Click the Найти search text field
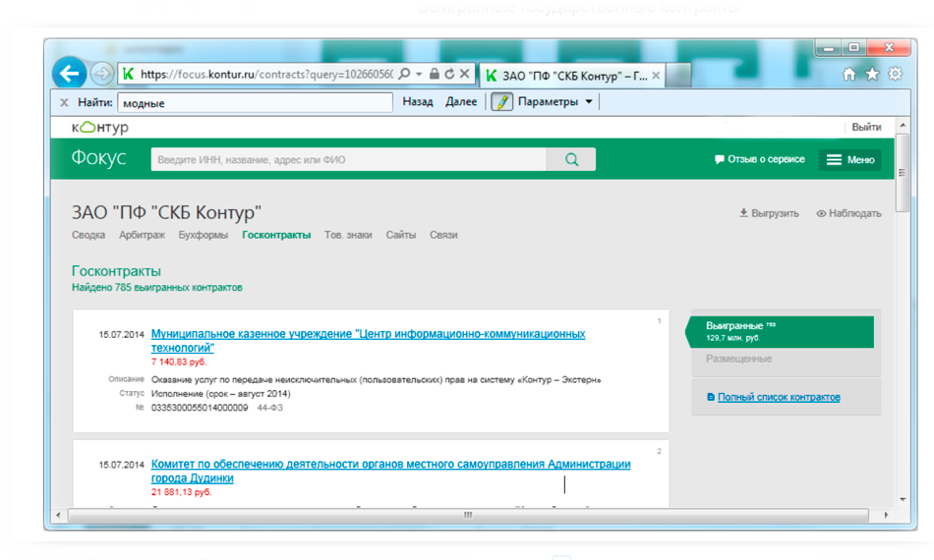The width and height of the screenshot is (934, 560). 255,102
